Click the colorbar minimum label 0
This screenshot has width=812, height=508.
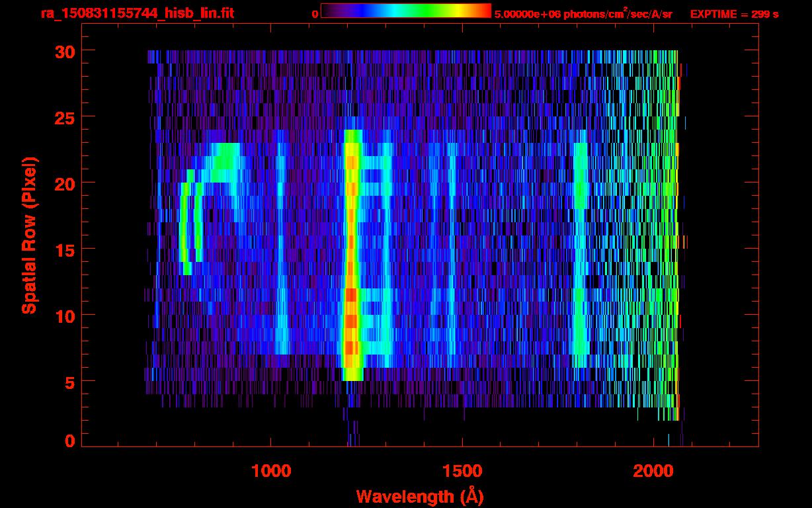pos(315,14)
